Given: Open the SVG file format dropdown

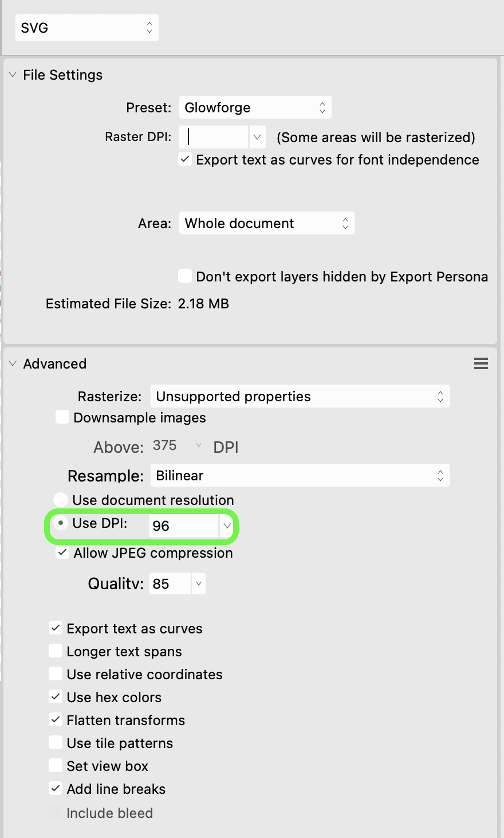Looking at the screenshot, I should point(86,28).
